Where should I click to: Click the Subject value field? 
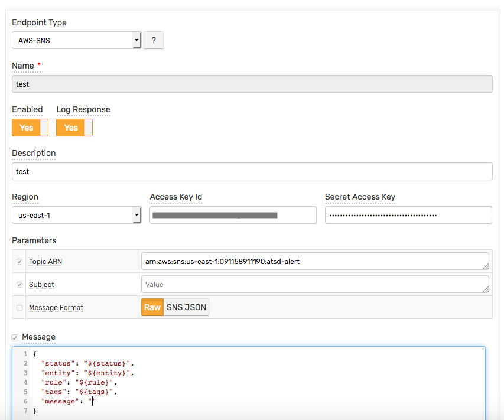tap(315, 284)
